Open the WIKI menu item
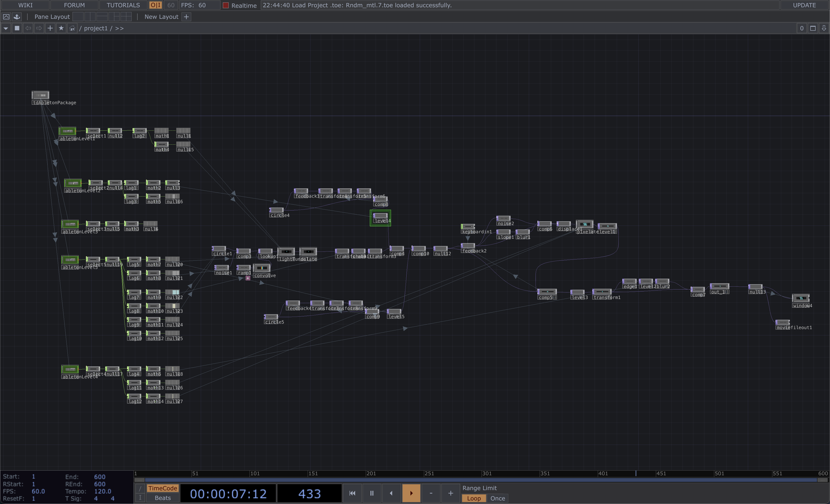 pos(25,5)
